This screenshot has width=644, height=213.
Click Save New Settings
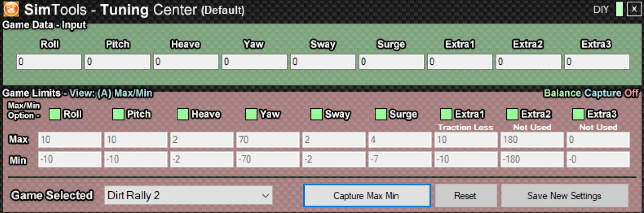[x=564, y=196]
